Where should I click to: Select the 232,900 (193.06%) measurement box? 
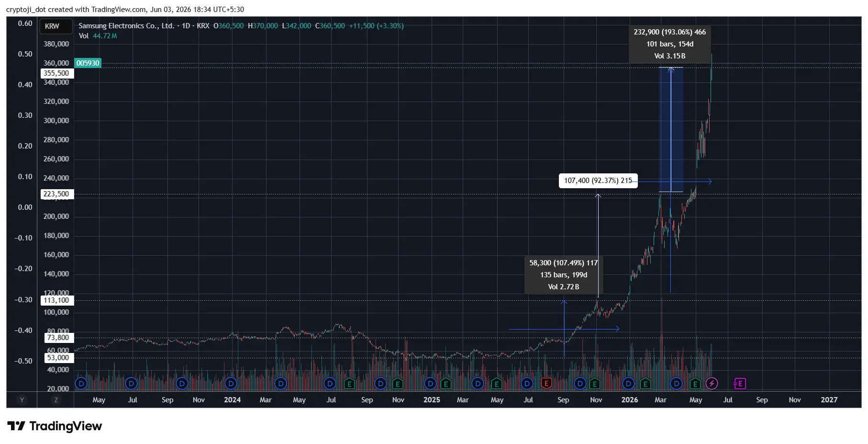pos(669,44)
